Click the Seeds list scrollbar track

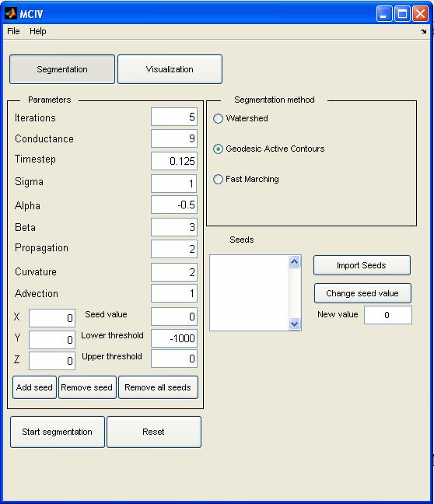click(x=295, y=292)
